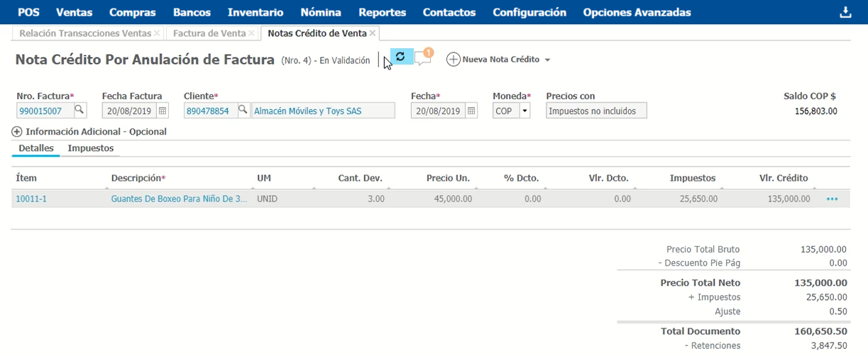The height and width of the screenshot is (356, 868).
Task: Open the three-dot row actions menu
Action: (x=832, y=199)
